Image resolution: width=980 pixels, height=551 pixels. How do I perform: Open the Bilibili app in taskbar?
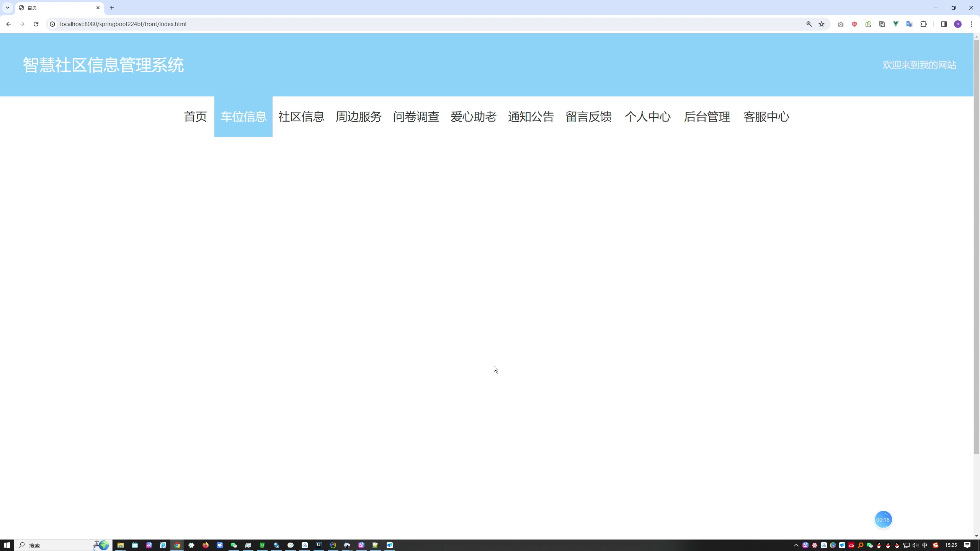[135, 545]
